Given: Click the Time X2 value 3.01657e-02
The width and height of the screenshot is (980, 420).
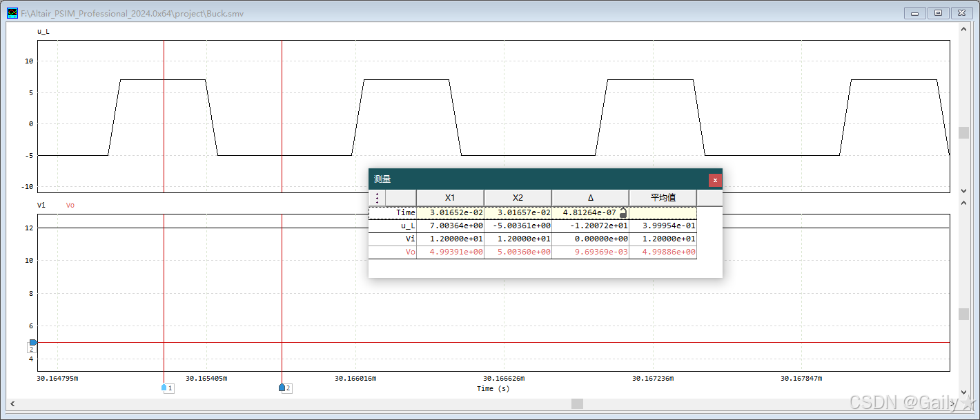Looking at the screenshot, I should (x=525, y=213).
